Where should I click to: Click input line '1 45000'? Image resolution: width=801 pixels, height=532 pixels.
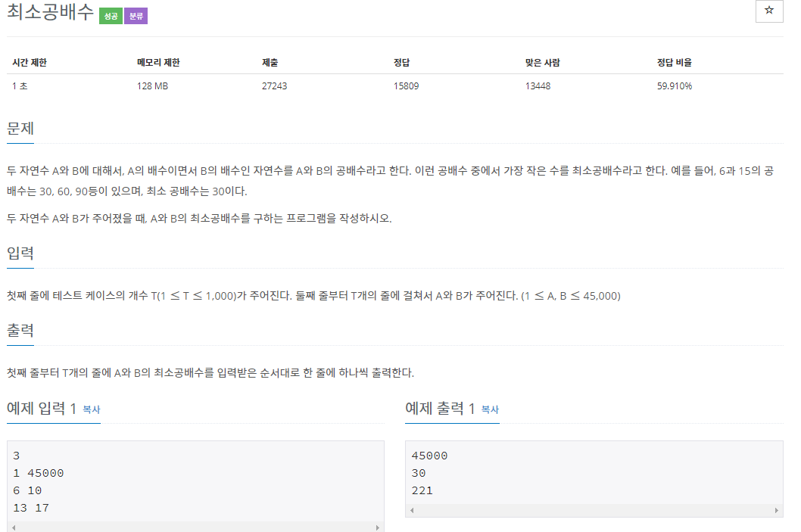[39, 473]
